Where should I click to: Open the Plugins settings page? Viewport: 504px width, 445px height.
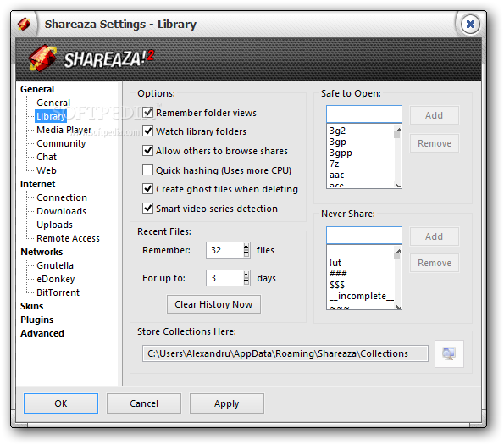(37, 320)
